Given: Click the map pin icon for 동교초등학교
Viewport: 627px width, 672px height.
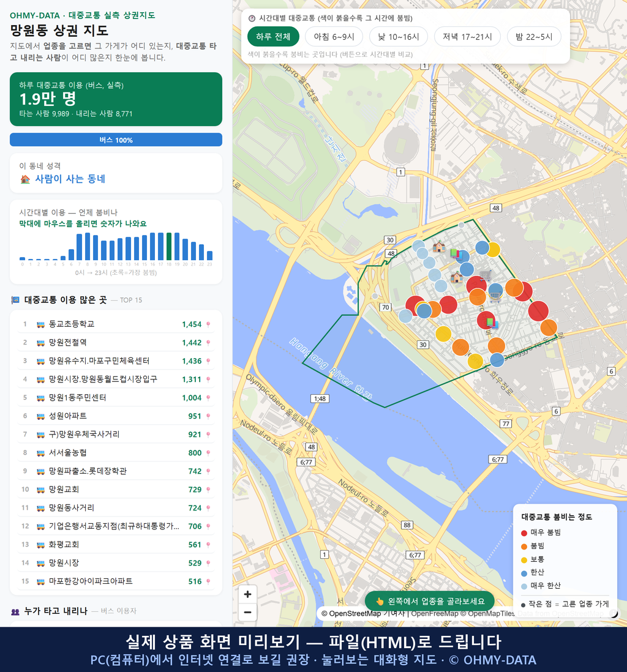Looking at the screenshot, I should pos(208,324).
